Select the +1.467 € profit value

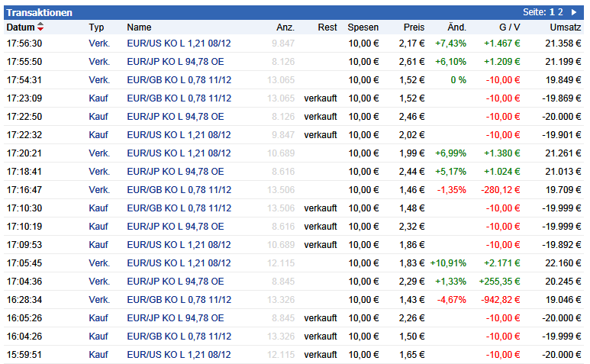tap(502, 43)
